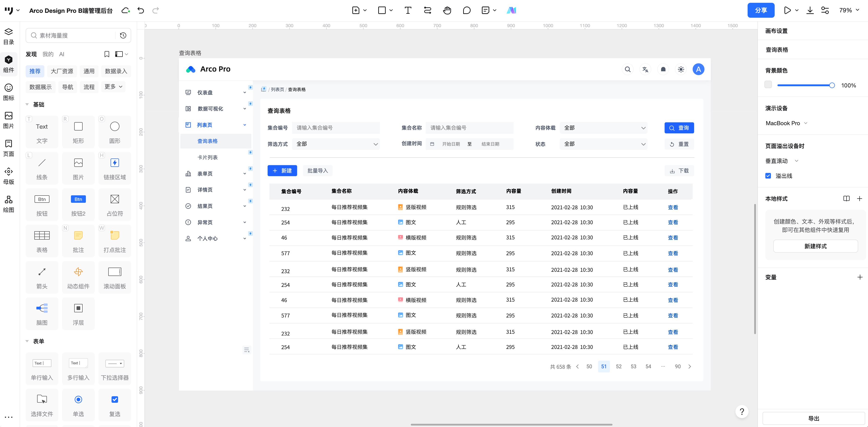Open the panel layout view dropdown
The width and height of the screenshot is (868, 427).
coord(121,54)
